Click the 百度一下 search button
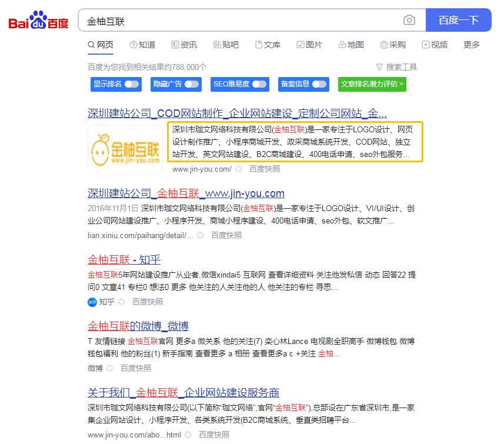 [x=458, y=20]
